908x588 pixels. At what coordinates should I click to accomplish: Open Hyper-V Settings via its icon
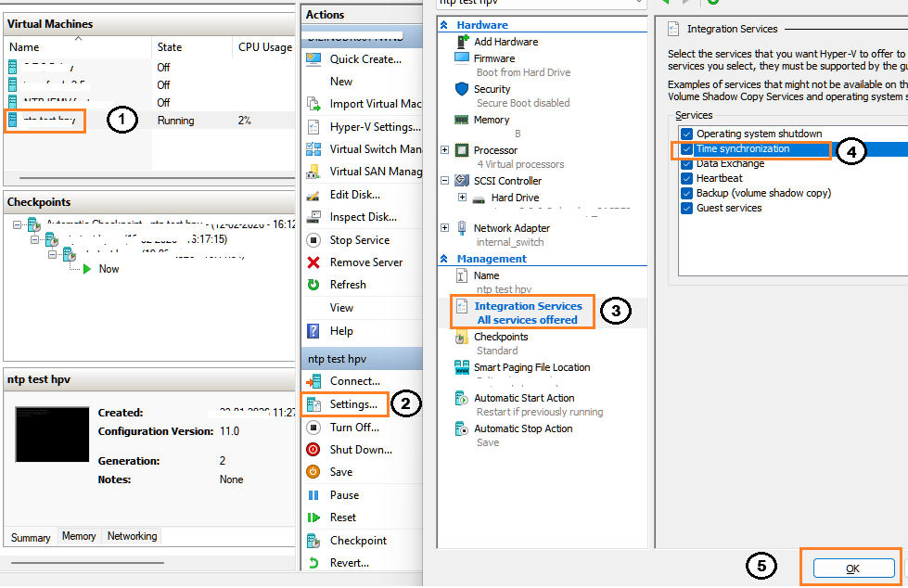313,127
